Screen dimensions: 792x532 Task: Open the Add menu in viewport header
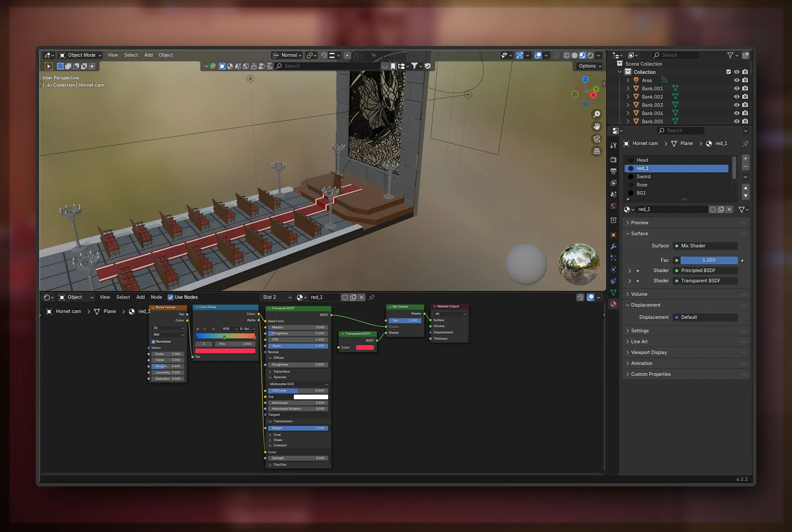148,55
